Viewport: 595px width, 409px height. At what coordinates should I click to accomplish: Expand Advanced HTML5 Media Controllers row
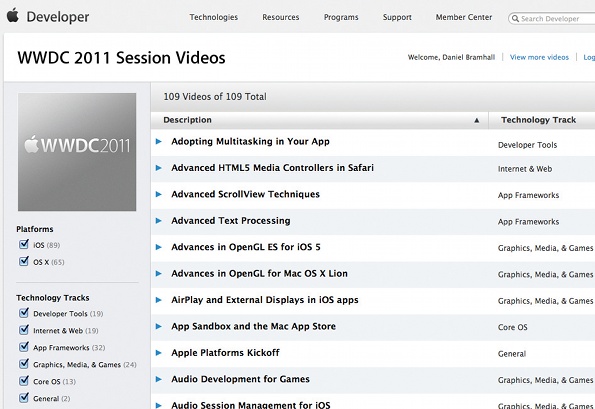coord(159,168)
